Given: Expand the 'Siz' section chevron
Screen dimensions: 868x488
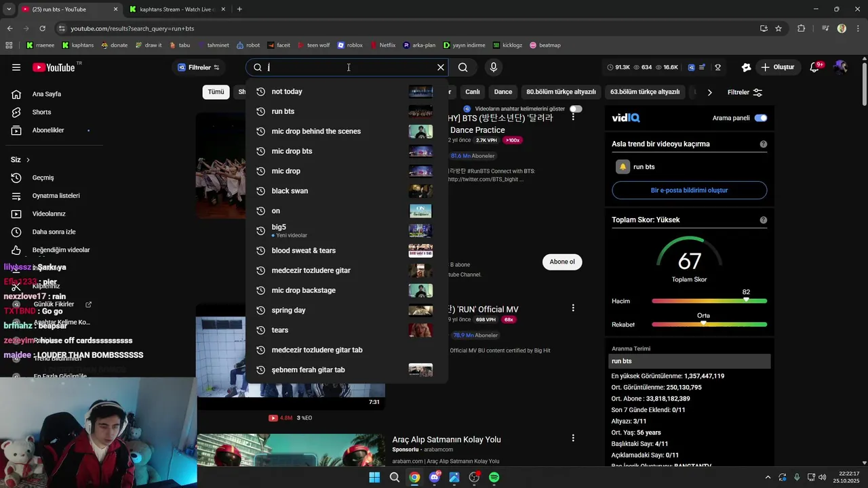Looking at the screenshot, I should click(28, 160).
